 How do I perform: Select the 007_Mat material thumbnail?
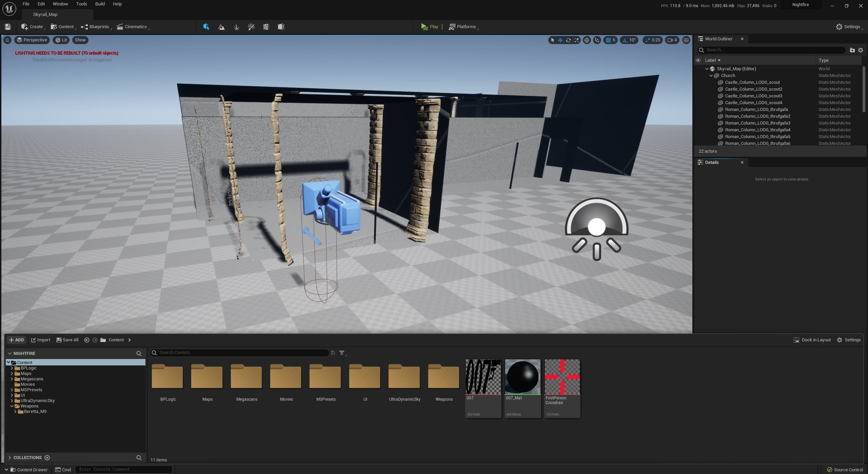522,388
